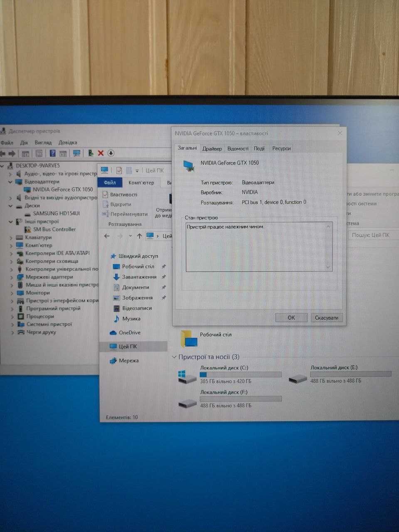Expand the Процесори tree node
399x532 pixels.
12,317
